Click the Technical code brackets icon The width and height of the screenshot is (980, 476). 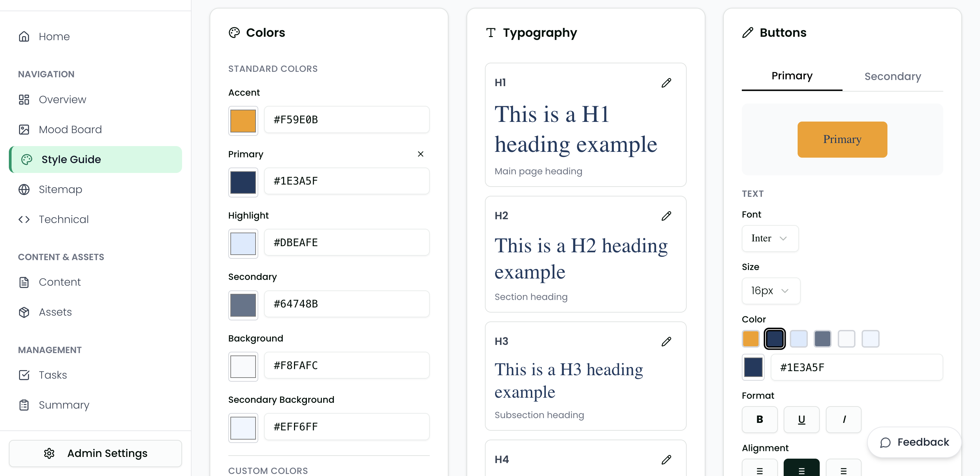pos(24,219)
